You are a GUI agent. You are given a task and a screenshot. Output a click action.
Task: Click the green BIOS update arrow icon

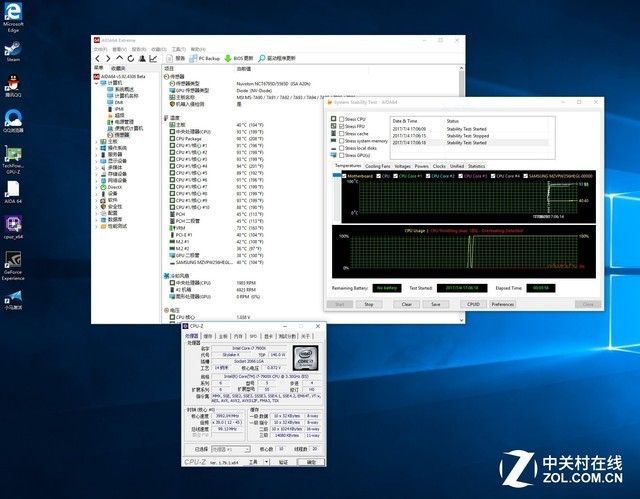pyautogui.click(x=229, y=58)
